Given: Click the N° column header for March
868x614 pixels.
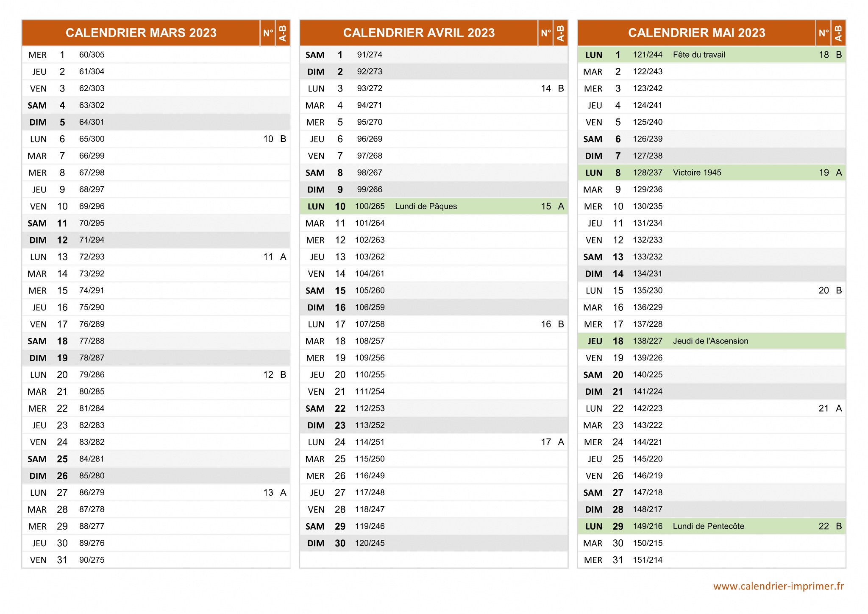Looking at the screenshot, I should 268,33.
